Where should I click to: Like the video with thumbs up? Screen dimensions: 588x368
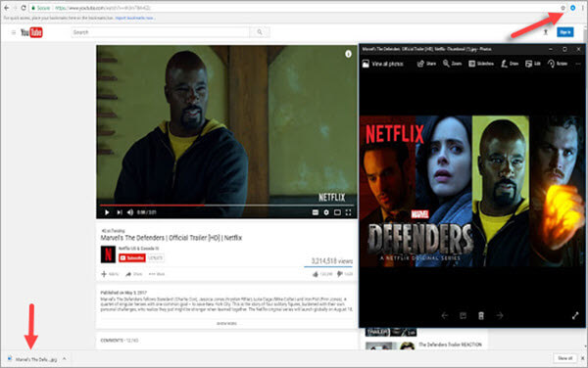(x=322, y=274)
